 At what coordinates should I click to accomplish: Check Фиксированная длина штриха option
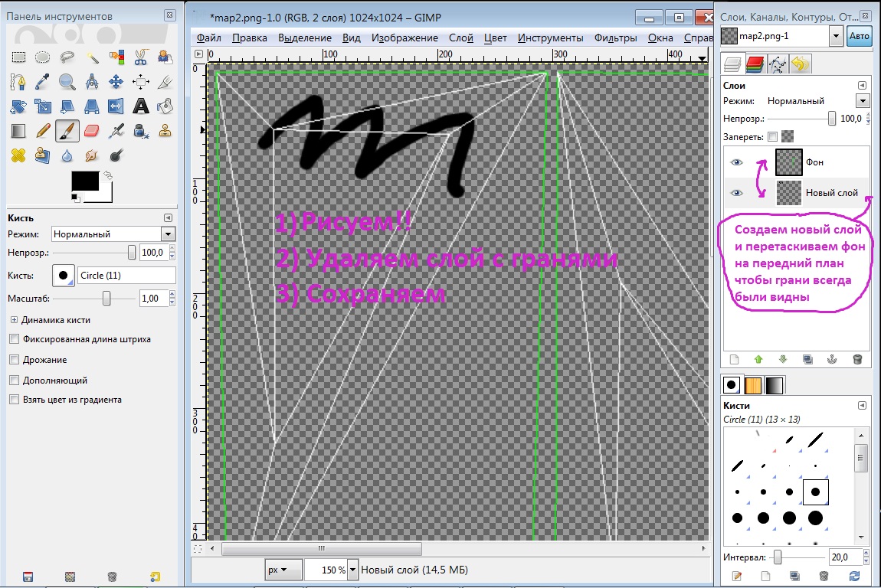(x=14, y=339)
